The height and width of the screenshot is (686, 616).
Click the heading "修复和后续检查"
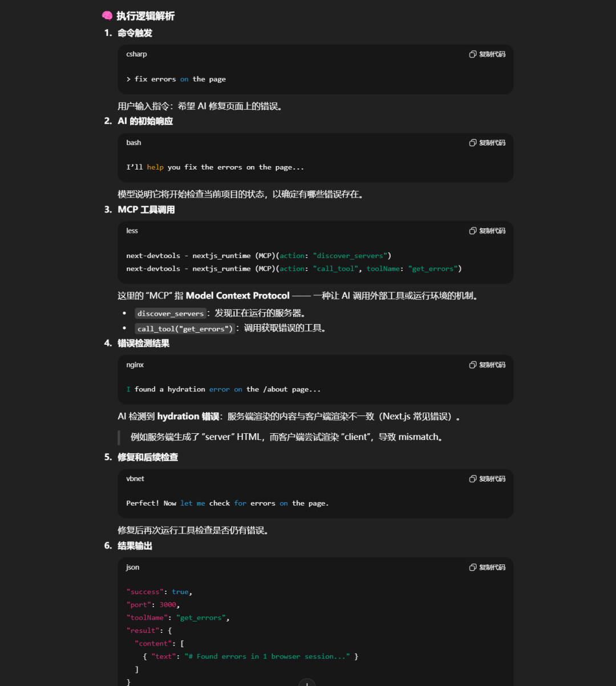[148, 457]
